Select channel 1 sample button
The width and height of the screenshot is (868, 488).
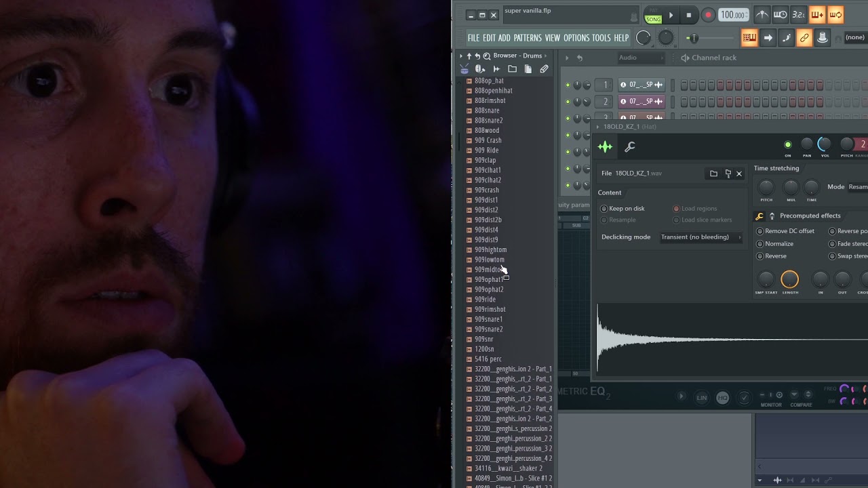pos(641,85)
